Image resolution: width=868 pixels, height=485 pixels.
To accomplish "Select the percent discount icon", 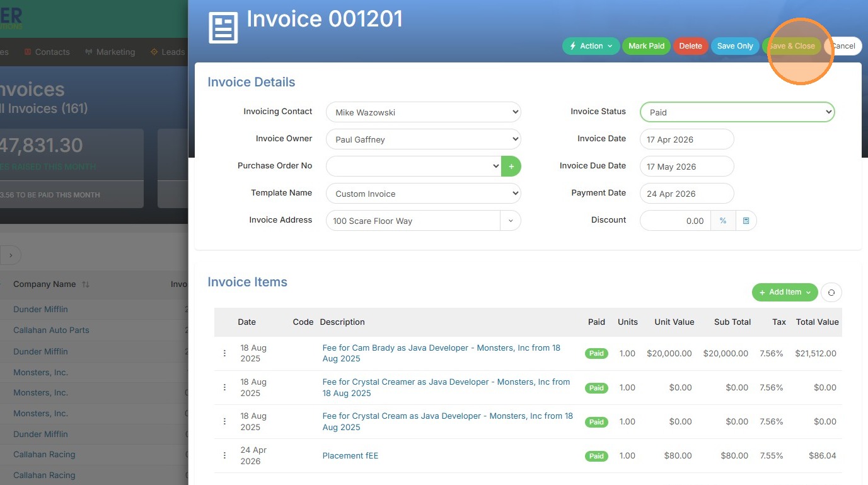I will pyautogui.click(x=723, y=221).
